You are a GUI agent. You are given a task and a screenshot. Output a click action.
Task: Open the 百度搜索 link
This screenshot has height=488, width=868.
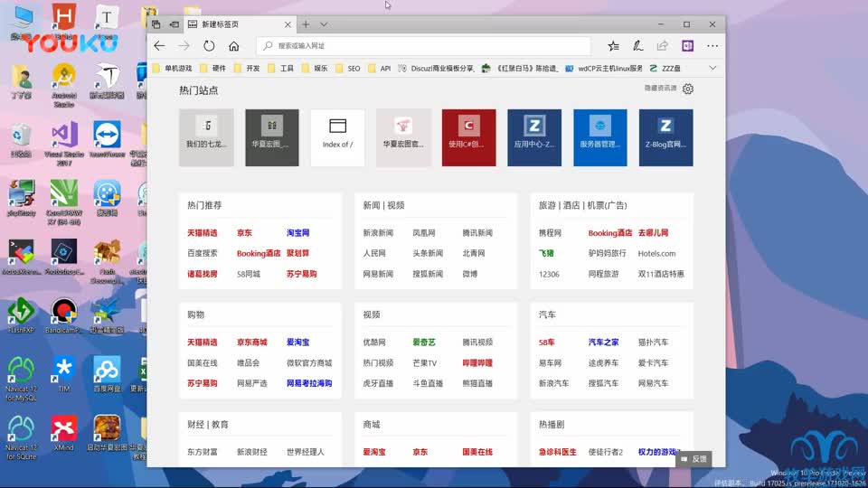click(202, 253)
